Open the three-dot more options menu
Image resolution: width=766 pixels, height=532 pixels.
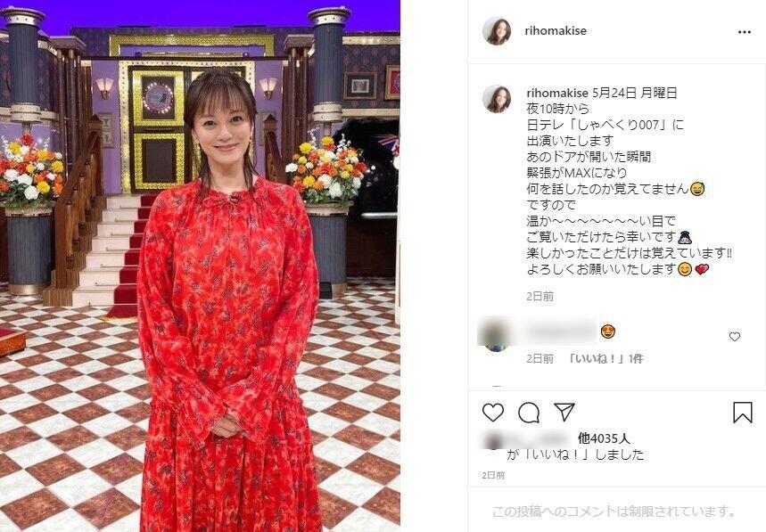point(744,32)
